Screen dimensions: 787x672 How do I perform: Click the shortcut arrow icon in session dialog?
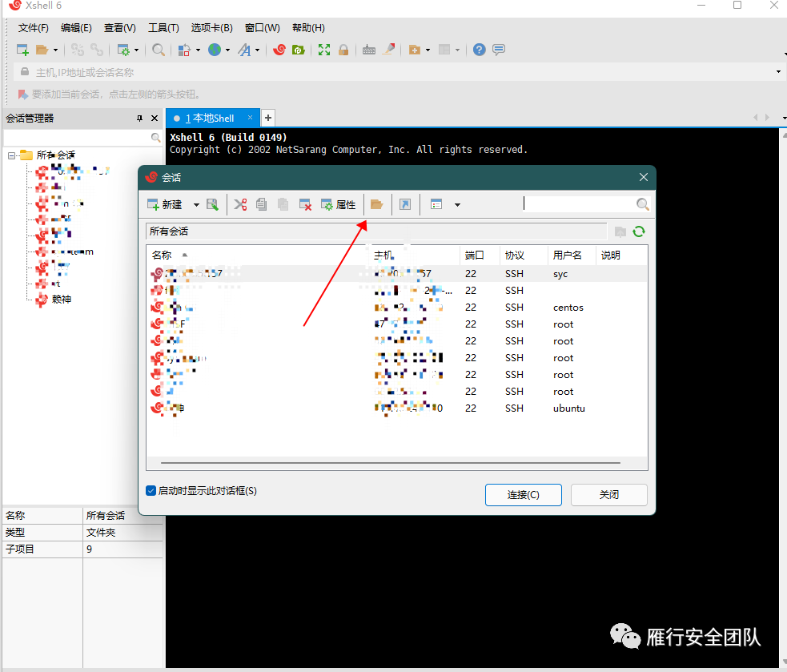[x=405, y=204]
